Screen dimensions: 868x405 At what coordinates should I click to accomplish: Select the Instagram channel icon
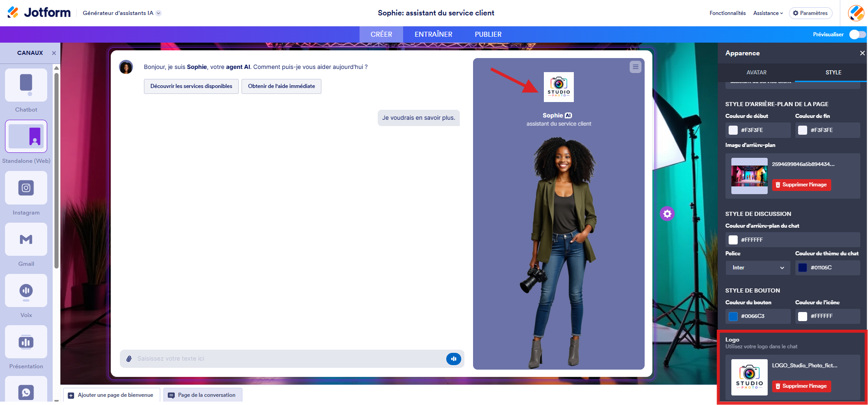click(26, 188)
